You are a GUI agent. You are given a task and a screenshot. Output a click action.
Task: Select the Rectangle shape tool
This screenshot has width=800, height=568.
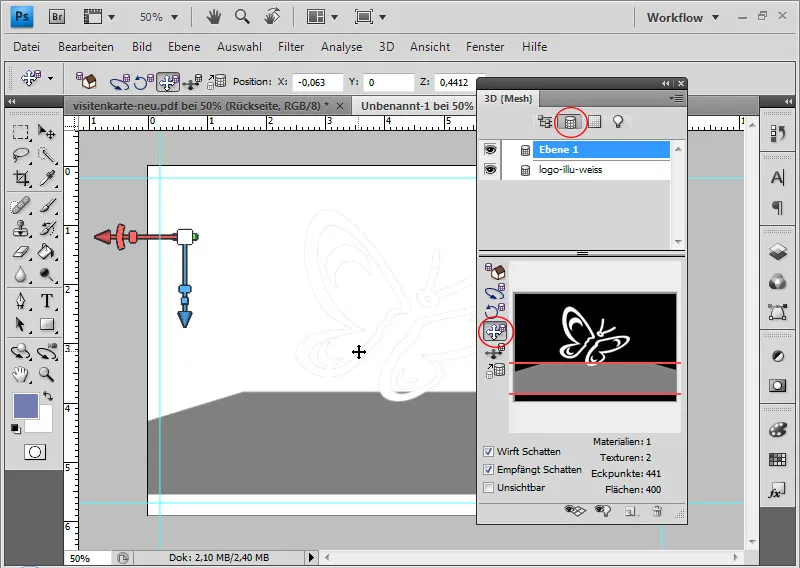coord(46,324)
